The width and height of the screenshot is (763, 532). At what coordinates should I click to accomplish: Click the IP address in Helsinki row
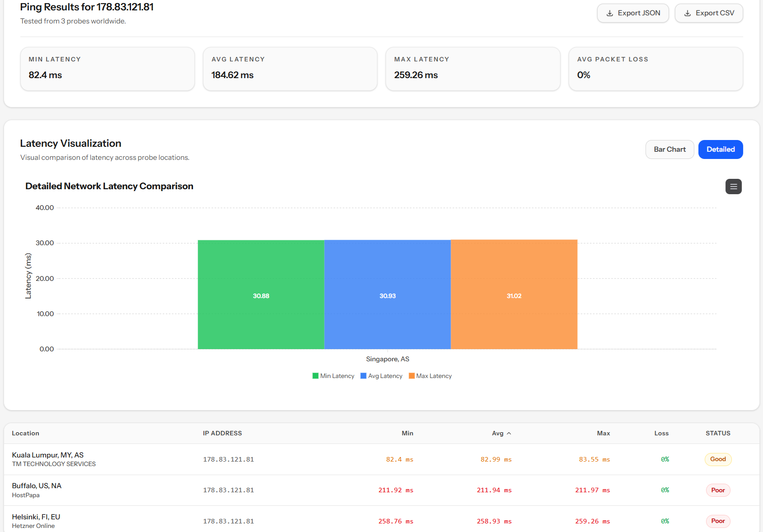(228, 522)
